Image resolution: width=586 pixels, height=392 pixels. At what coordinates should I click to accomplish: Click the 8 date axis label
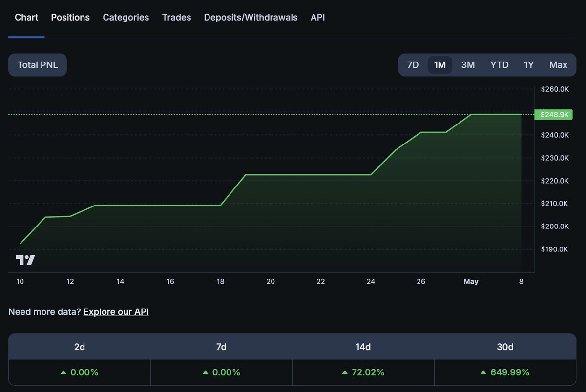(x=521, y=282)
